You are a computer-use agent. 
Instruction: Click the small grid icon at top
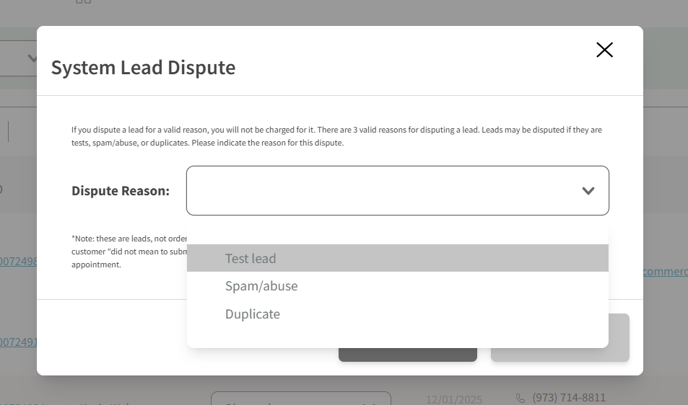(x=84, y=2)
